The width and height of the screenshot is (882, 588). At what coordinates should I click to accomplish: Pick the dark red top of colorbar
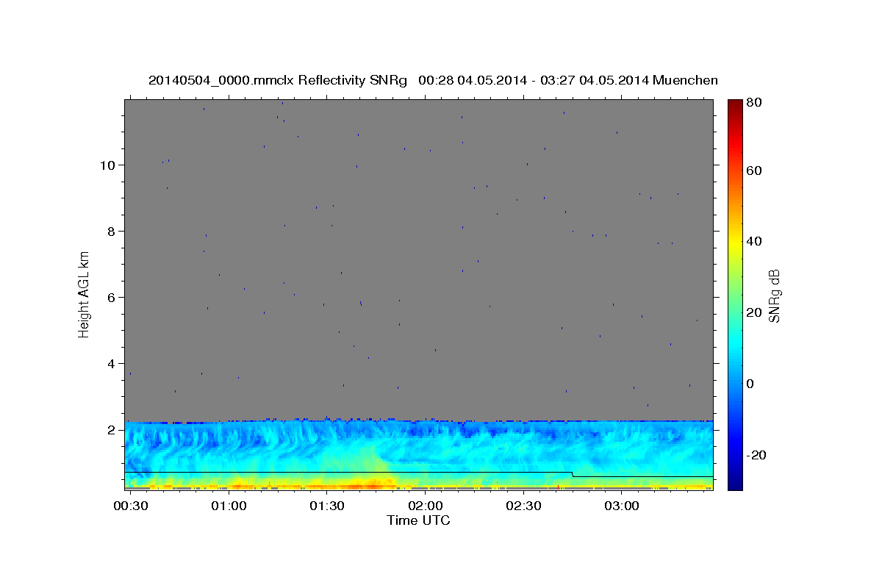tap(735, 104)
